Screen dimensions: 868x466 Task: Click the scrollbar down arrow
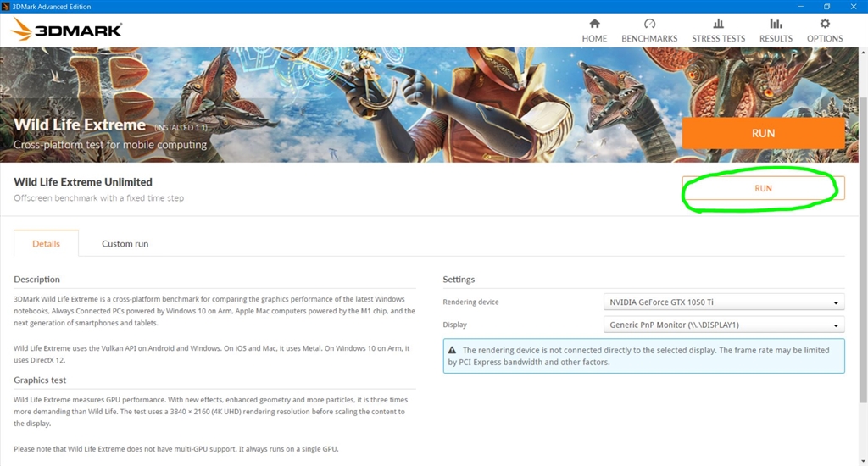pyautogui.click(x=863, y=461)
